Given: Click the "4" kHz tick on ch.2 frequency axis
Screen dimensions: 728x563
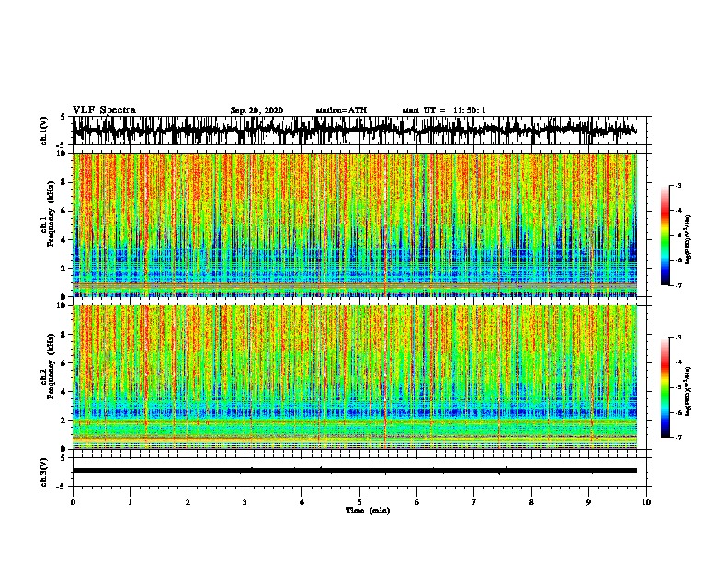Looking at the screenshot, I should [63, 392].
